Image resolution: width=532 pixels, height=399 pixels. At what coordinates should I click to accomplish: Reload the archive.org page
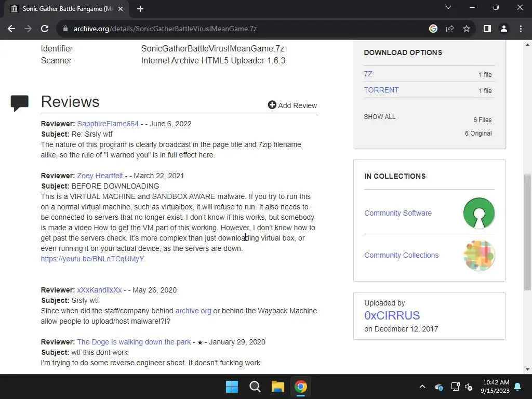[45, 29]
